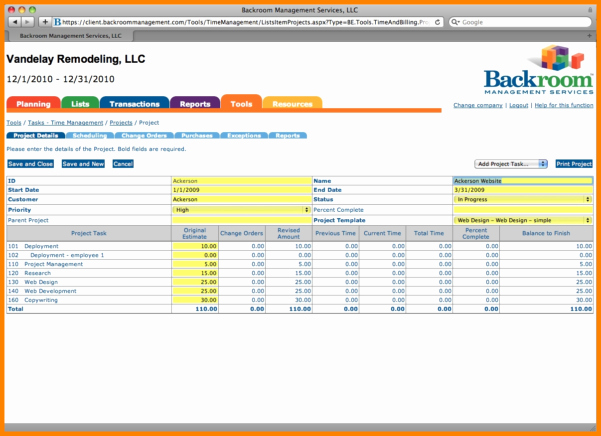The image size is (601, 436).
Task: Open the Project Template dropdown
Action: coord(523,220)
